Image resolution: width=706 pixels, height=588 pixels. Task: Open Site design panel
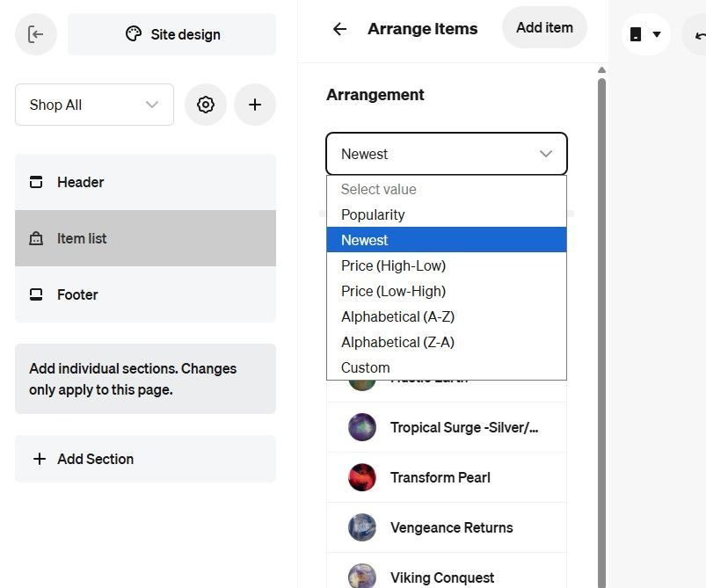point(172,34)
